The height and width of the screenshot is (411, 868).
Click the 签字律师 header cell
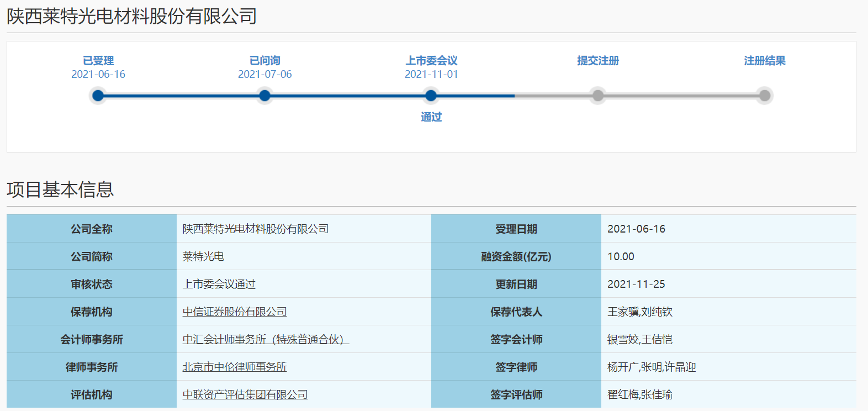point(516,367)
